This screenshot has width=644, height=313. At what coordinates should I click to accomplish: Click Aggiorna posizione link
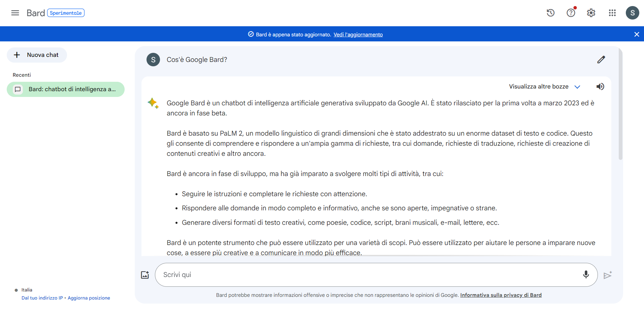[x=89, y=298]
